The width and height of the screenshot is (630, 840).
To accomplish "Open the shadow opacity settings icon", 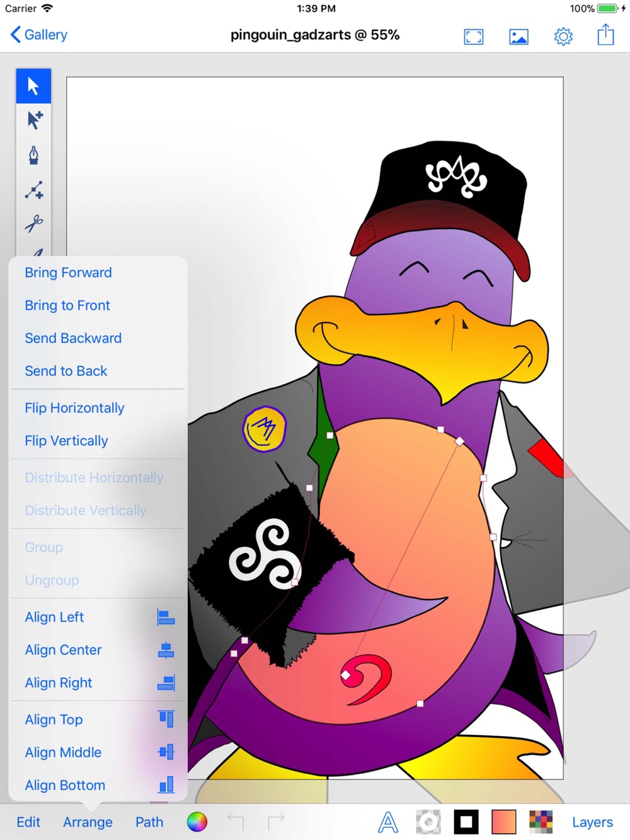I will pyautogui.click(x=428, y=822).
